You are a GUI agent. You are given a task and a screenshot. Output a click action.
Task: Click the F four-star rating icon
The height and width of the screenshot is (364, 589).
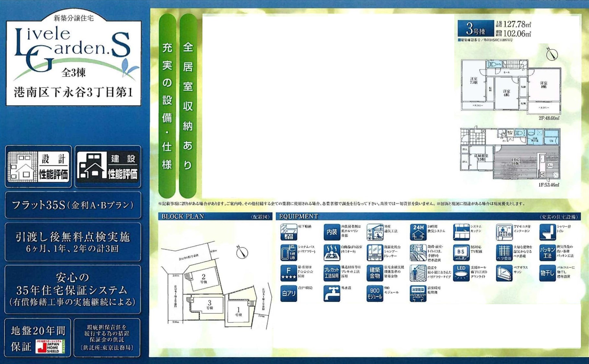(x=288, y=273)
